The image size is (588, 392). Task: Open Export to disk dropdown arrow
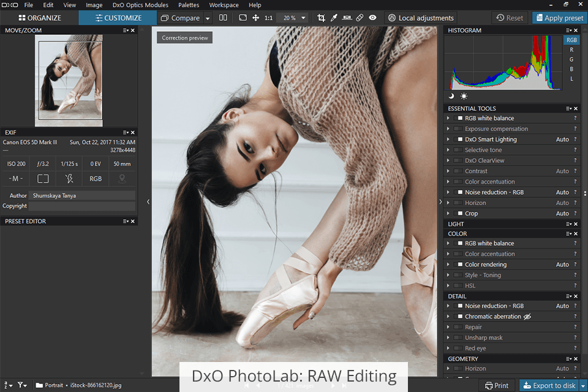click(x=583, y=386)
